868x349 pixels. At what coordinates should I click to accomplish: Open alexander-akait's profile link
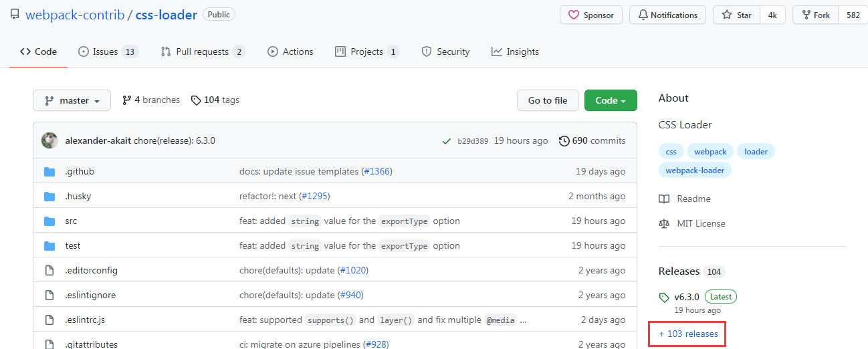pyautogui.click(x=98, y=140)
